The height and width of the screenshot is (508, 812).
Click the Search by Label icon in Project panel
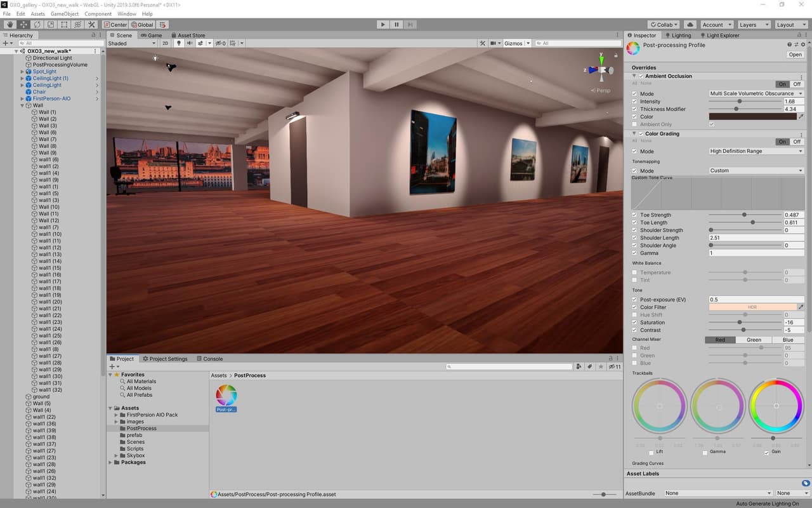click(590, 366)
